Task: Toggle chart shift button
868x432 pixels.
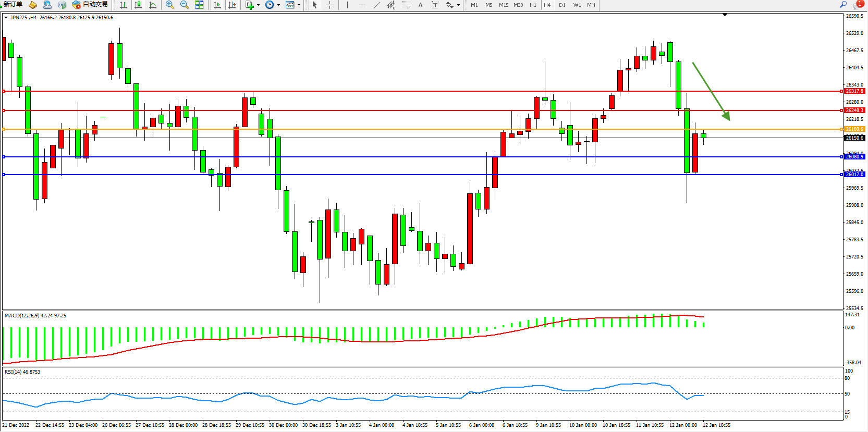Action: (x=232, y=5)
